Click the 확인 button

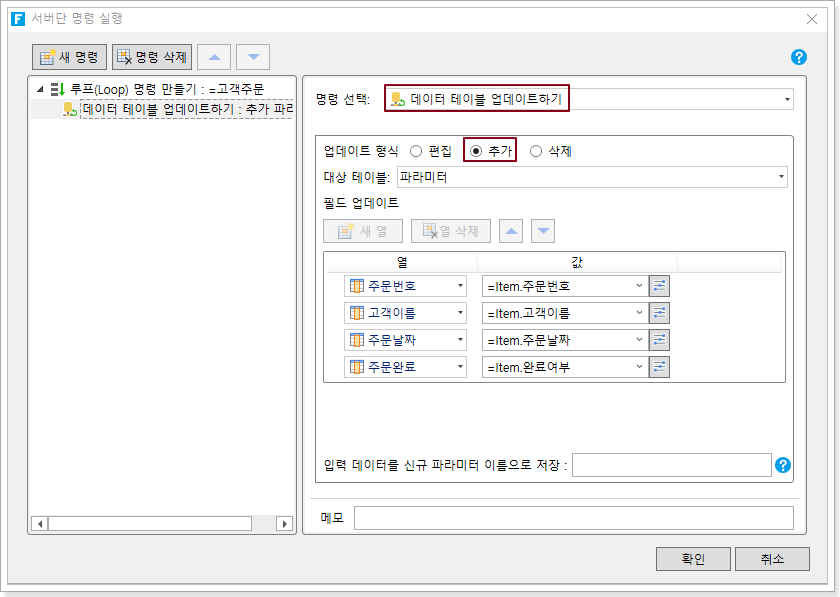pos(693,559)
